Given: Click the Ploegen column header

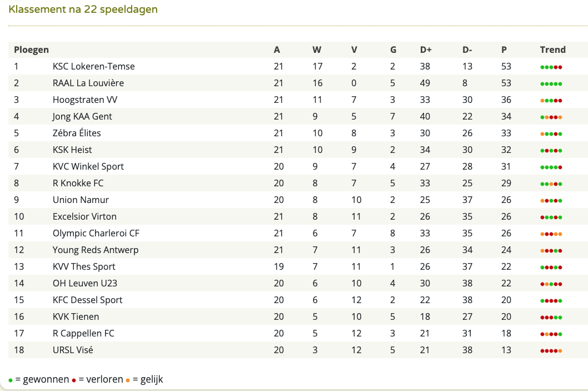Looking at the screenshot, I should (x=32, y=50).
